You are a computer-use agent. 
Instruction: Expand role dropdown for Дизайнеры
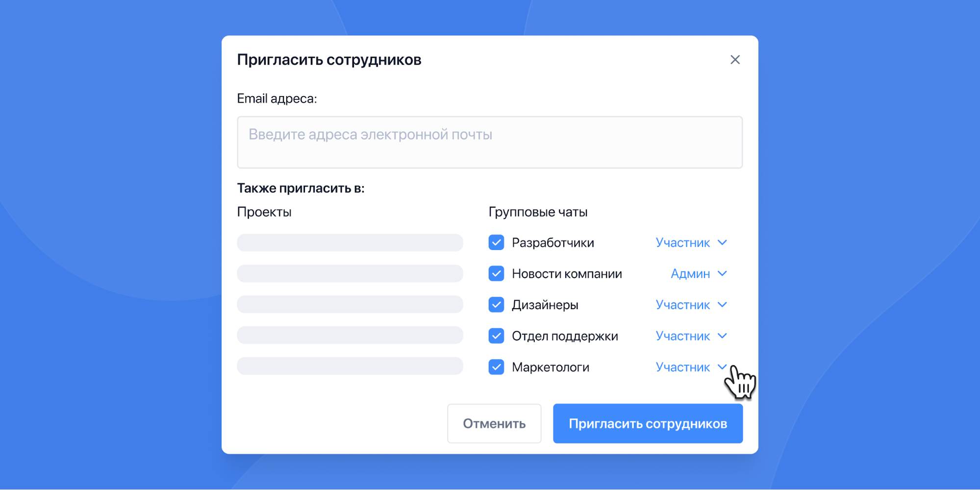point(691,305)
